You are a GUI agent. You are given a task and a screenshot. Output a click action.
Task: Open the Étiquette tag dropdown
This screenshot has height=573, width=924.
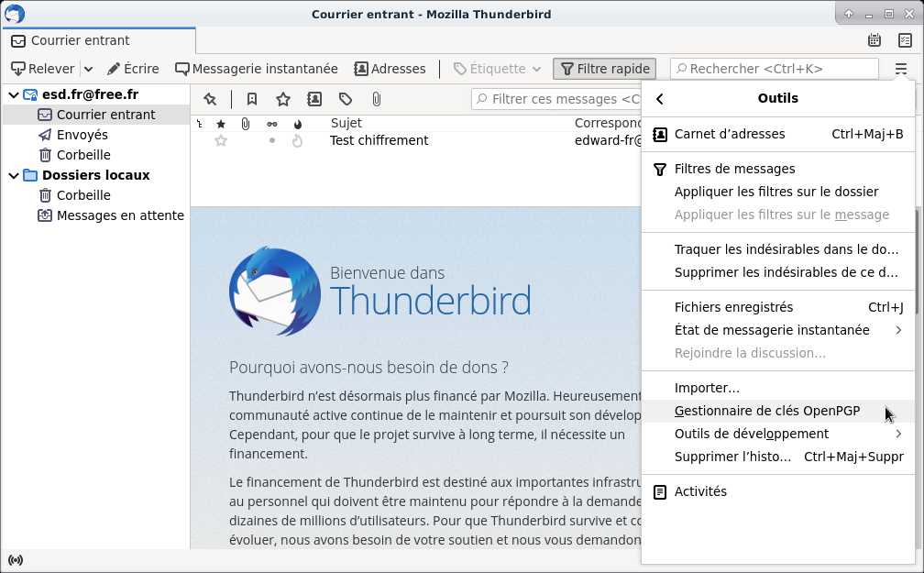[498, 69]
